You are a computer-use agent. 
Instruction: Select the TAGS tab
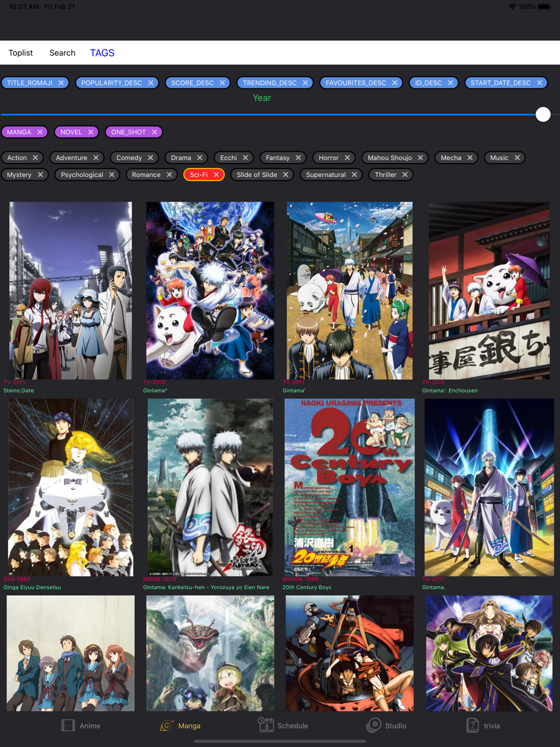102,53
